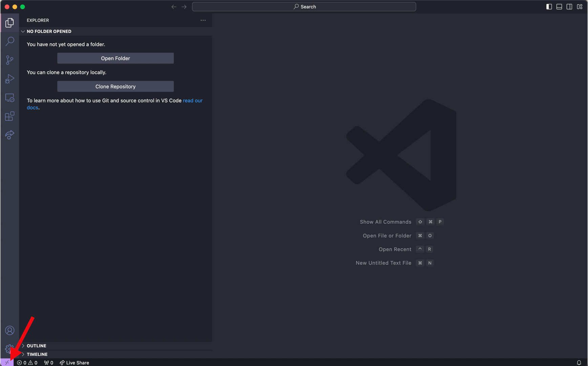Image resolution: width=588 pixels, height=366 pixels.
Task: Open the read our docs link
Action: point(193,101)
